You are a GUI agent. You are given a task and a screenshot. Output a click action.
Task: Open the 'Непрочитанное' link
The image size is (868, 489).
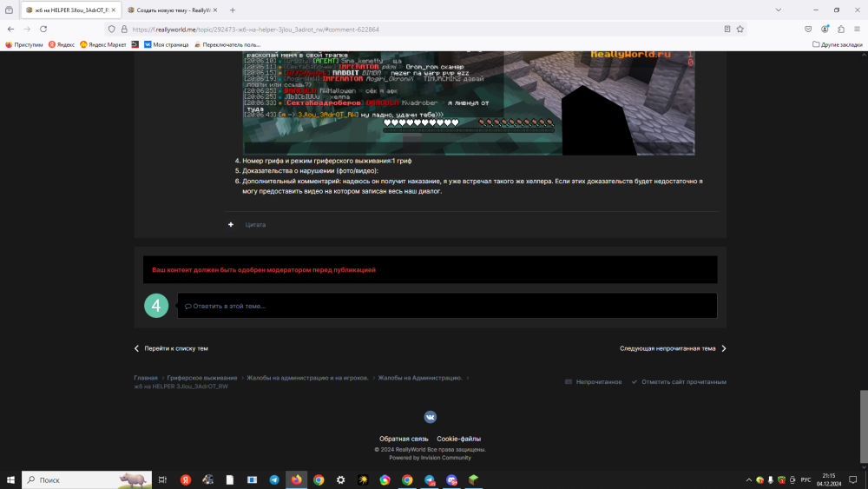point(594,382)
